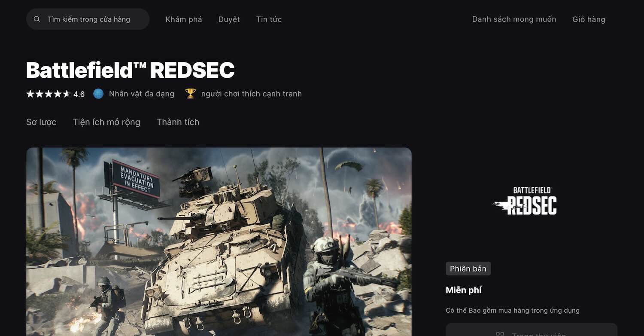The width and height of the screenshot is (644, 336).
Task: Go to Tin tức in the navigation
Action: coord(269,19)
